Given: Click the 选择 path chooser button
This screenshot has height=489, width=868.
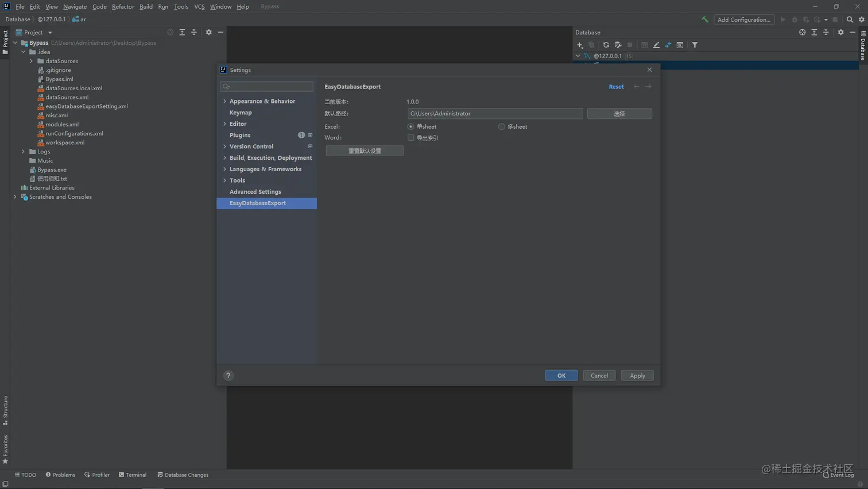Looking at the screenshot, I should tap(619, 114).
